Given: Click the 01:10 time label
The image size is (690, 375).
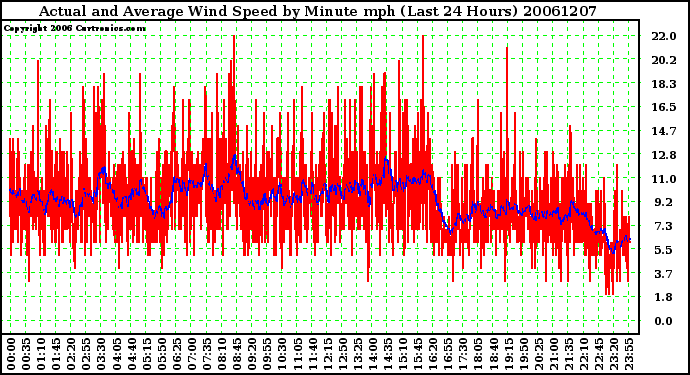Looking at the screenshot, I should (40, 354).
